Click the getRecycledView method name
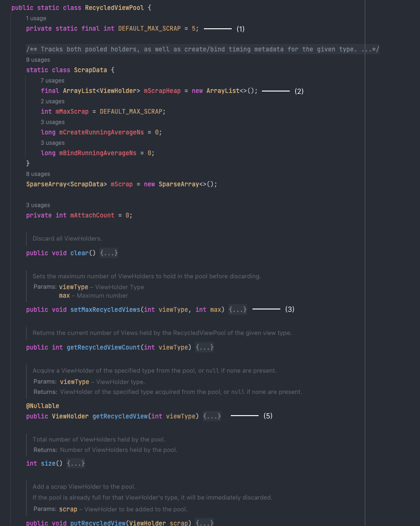Viewport: 420px width, 526px height. (x=120, y=416)
